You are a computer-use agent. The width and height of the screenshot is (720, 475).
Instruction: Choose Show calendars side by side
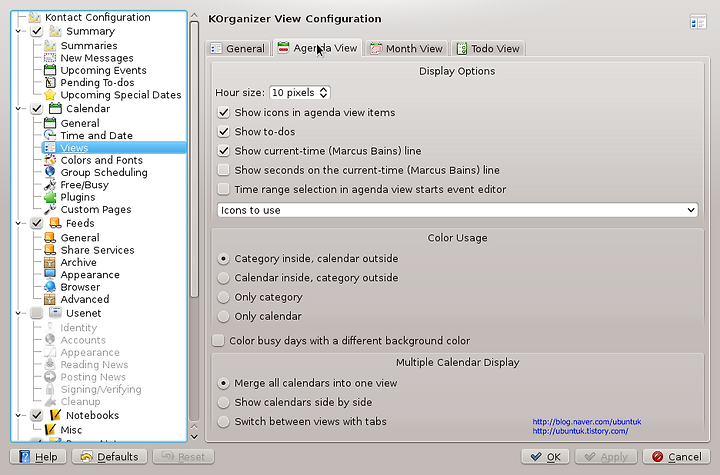click(223, 402)
